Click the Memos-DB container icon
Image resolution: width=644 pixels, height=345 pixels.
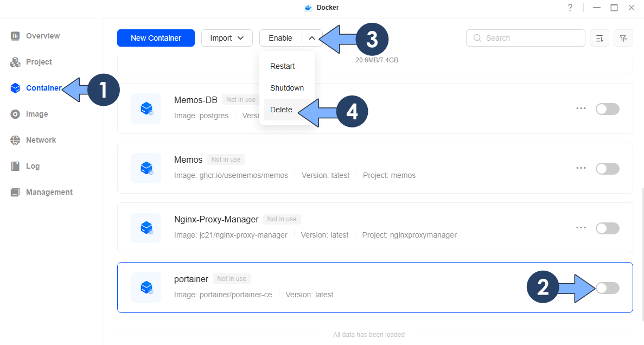146,108
